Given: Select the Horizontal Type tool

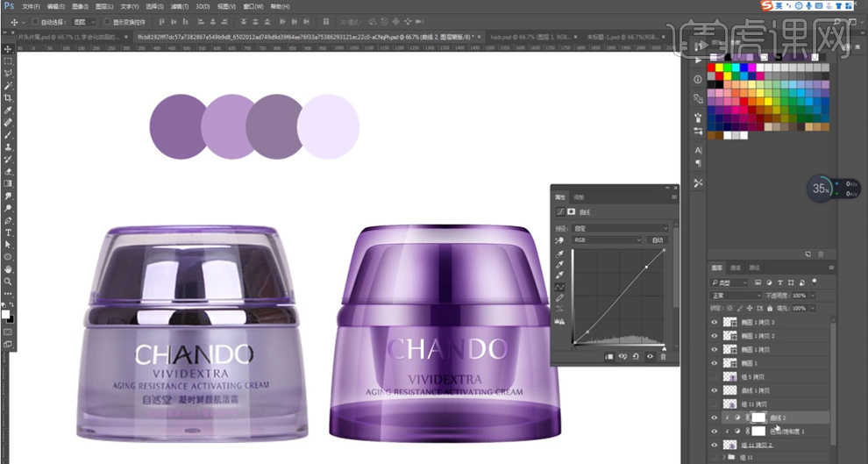Looking at the screenshot, I should coord(8,232).
